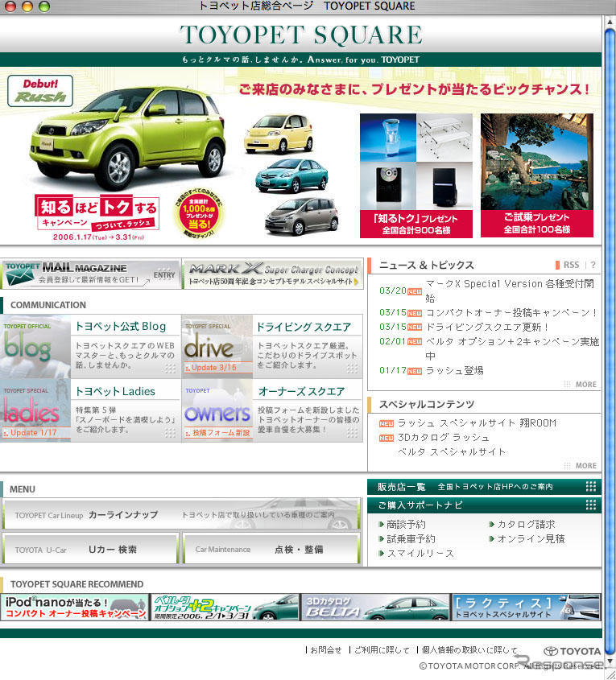This screenshot has width=616, height=680.
Task: Click the drive thumbnail image
Action: (x=217, y=346)
